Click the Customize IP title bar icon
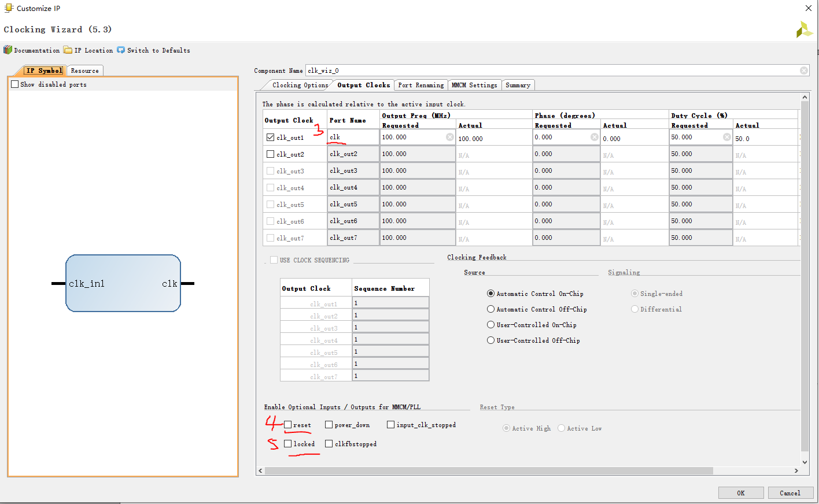 tap(9, 8)
